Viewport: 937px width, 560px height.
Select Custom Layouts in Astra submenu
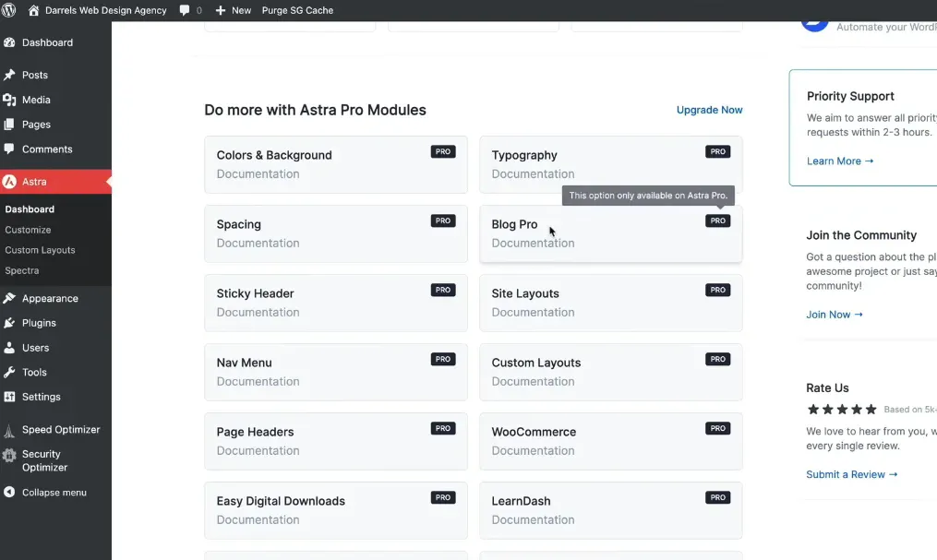click(x=40, y=250)
